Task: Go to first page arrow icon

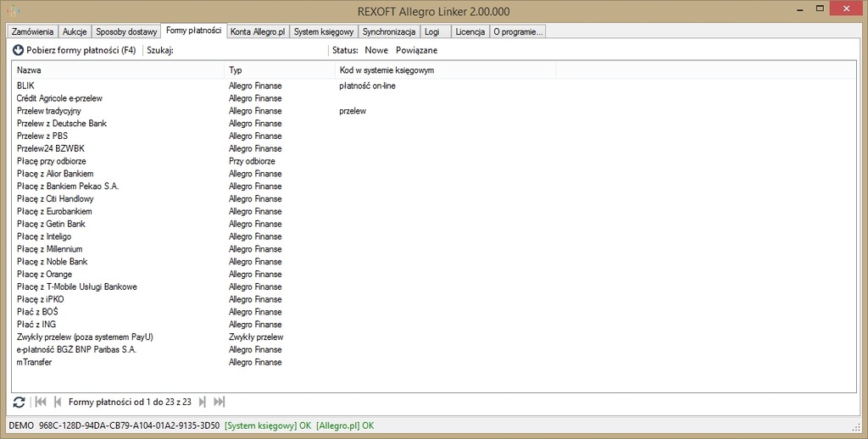Action: (x=41, y=403)
